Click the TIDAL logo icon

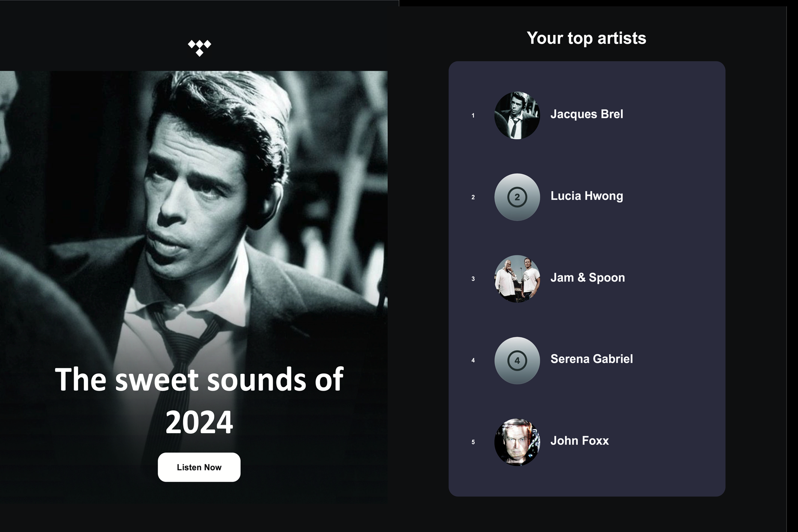point(199,47)
